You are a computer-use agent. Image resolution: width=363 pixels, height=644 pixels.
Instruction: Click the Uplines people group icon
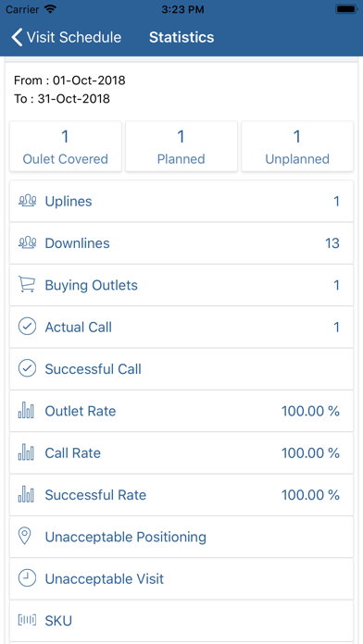point(27,202)
